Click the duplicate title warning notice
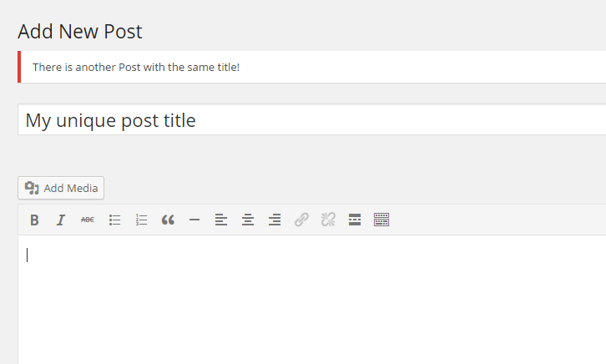This screenshot has width=606, height=364. tap(311, 67)
